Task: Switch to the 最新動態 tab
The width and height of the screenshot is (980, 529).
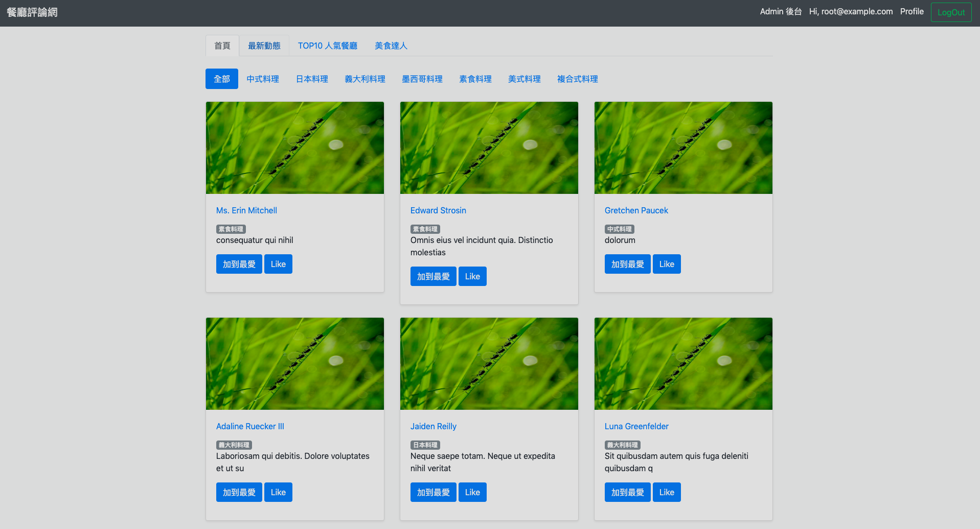Action: point(264,46)
